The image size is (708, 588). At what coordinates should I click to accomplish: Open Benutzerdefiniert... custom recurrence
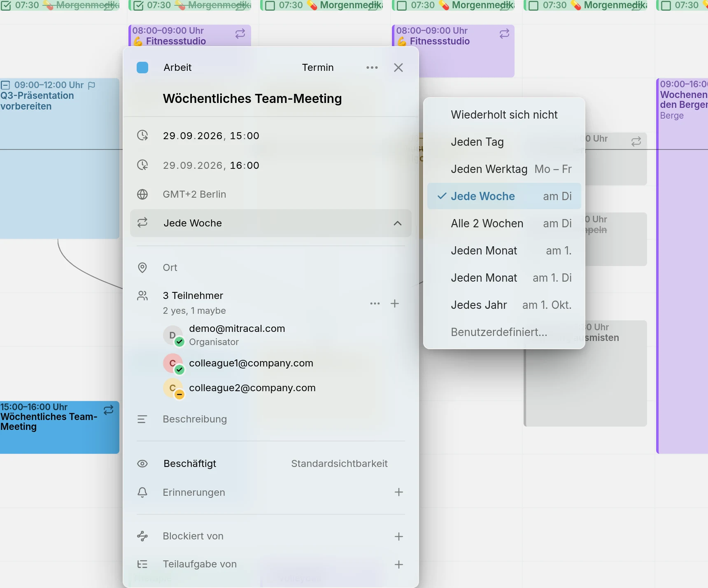(504, 332)
